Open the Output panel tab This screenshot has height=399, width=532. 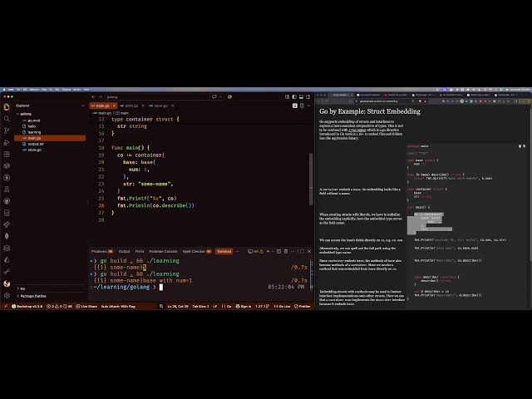pos(124,251)
